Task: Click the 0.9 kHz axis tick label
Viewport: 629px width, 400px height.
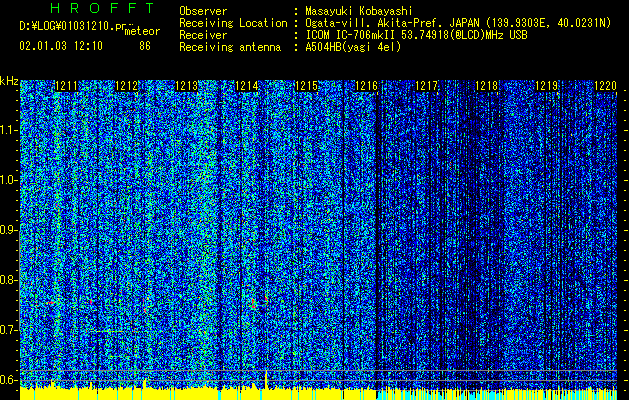Action: [x=8, y=230]
